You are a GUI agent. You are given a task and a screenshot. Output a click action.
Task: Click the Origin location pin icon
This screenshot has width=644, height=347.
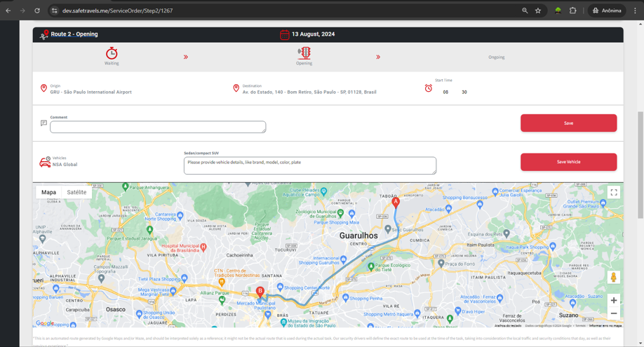pos(43,88)
